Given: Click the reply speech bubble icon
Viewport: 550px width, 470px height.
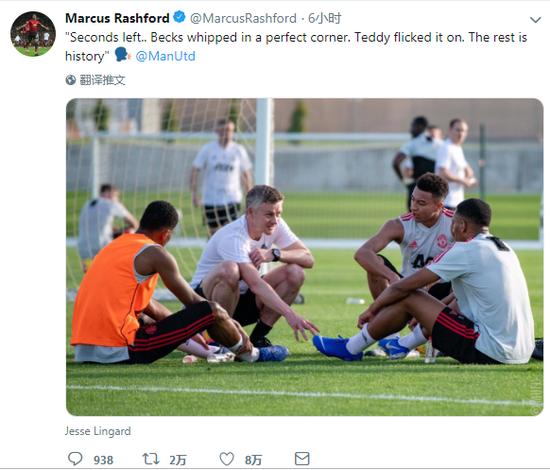Looking at the screenshot, I should click(x=75, y=458).
